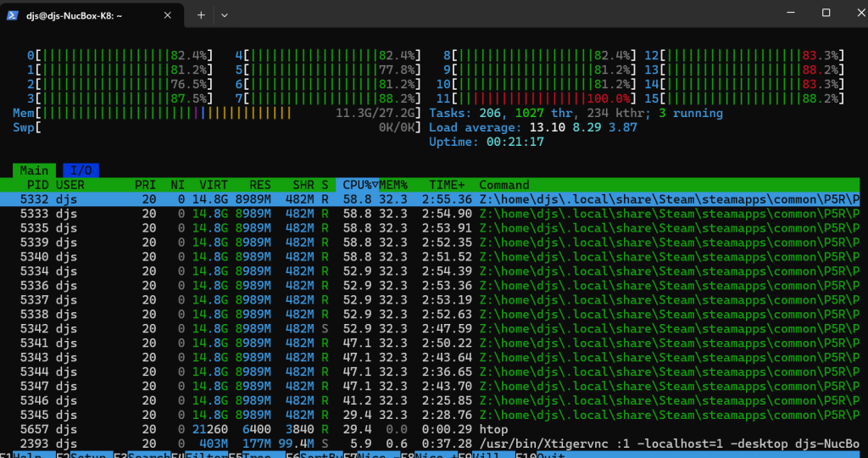The height and width of the screenshot is (458, 868).
Task: Click the PID column header
Action: click(37, 185)
